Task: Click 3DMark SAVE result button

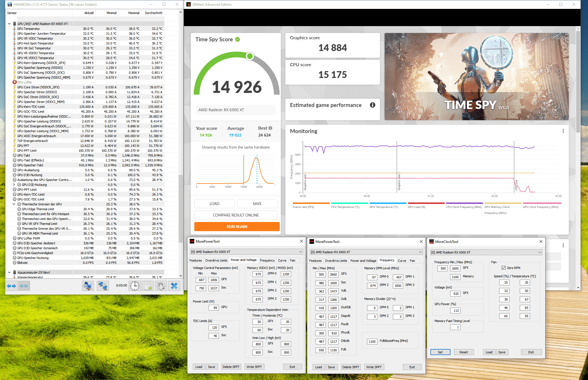Action: [257, 204]
